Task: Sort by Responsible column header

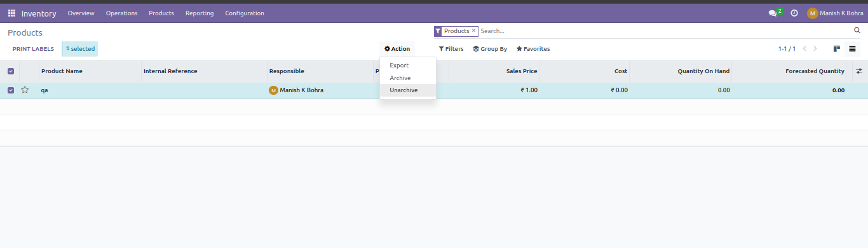Action: 287,71
